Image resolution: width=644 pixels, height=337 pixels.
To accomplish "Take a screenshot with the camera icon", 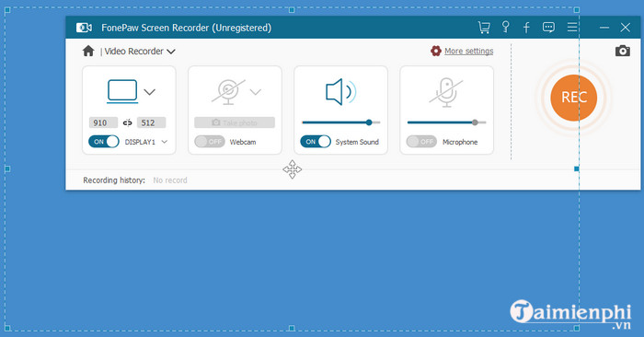I will pyautogui.click(x=623, y=51).
